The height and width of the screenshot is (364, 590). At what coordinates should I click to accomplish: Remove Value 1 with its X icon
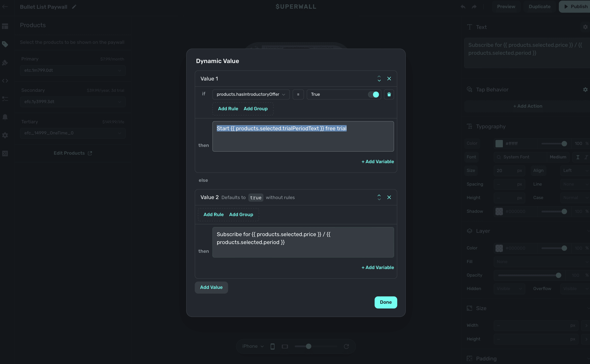pos(389,79)
